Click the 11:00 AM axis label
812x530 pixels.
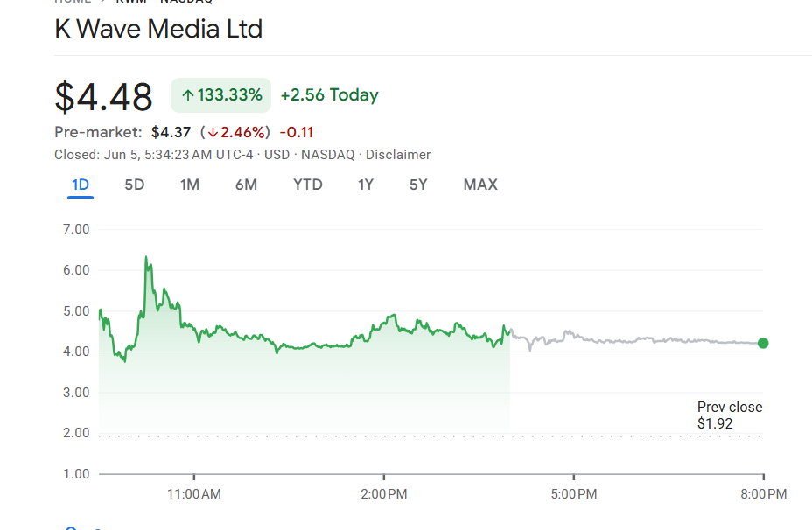coord(193,494)
